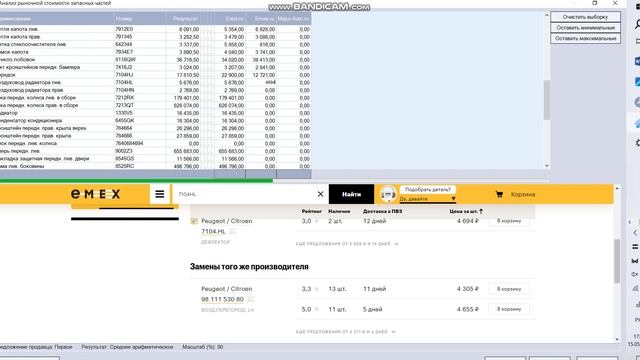Click the Рейтинг column header on emex
The image size is (640, 360).
pos(312,211)
